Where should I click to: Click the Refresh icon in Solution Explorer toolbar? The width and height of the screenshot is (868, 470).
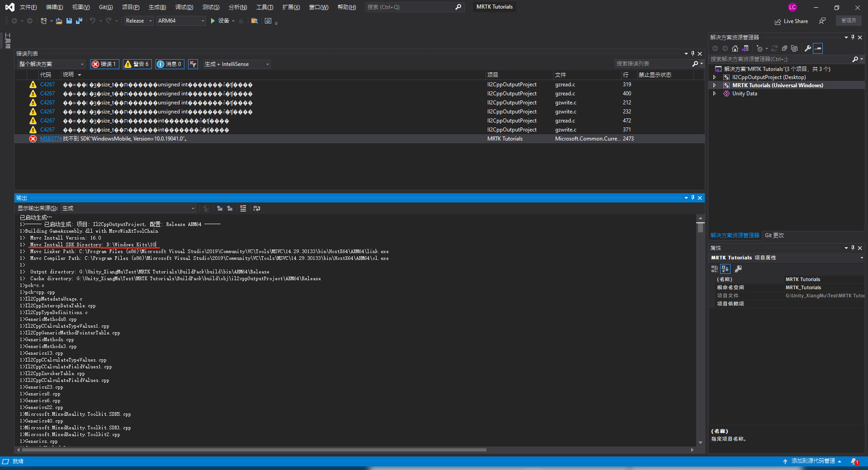pyautogui.click(x=775, y=48)
